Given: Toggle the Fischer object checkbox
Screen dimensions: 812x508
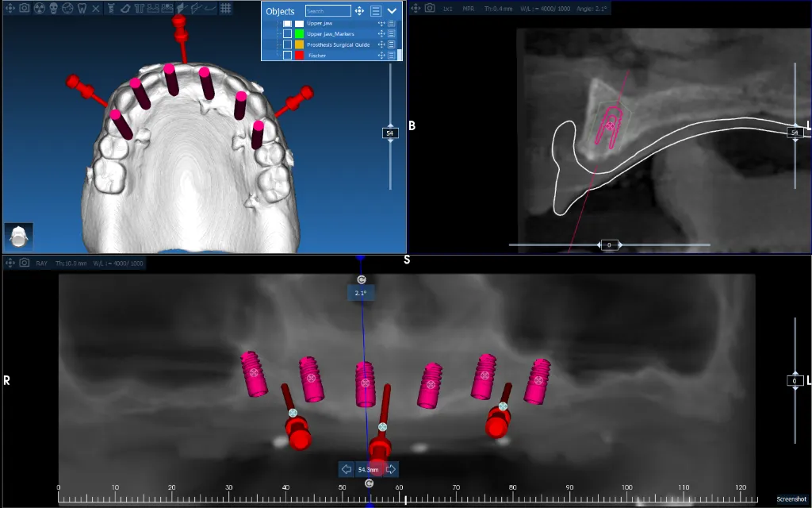Looking at the screenshot, I should [x=287, y=55].
